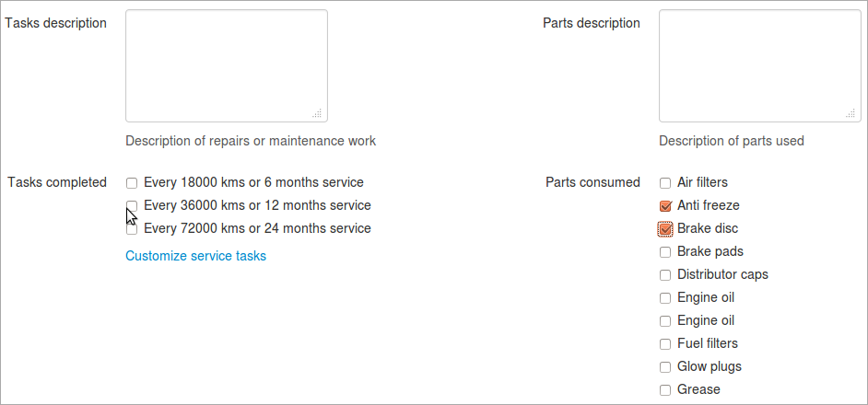Open Customize service tasks link

tap(195, 256)
